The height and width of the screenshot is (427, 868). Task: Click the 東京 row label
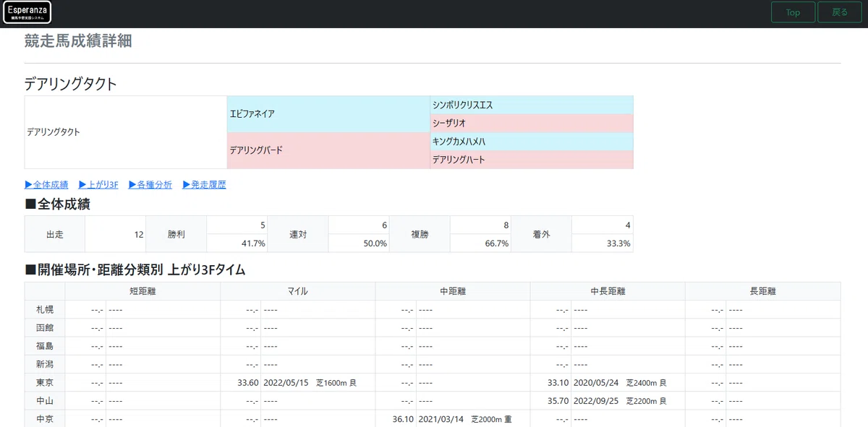(45, 382)
